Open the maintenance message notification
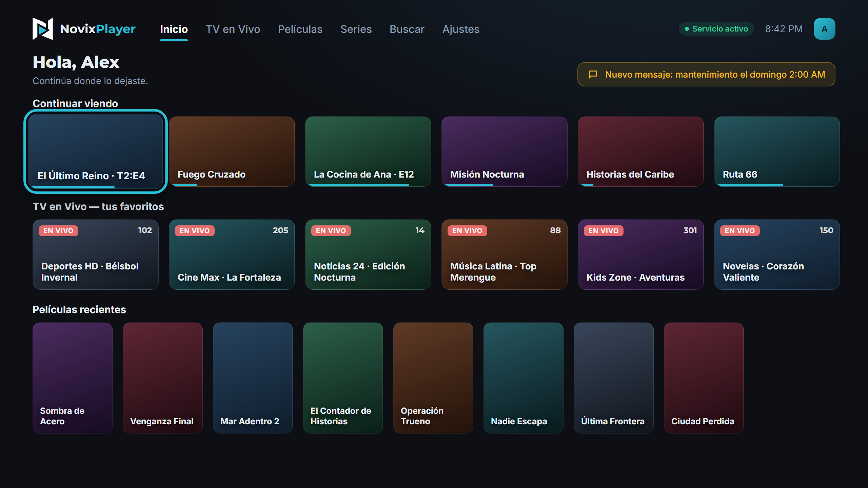Screen dimensions: 868x488 click(706, 74)
